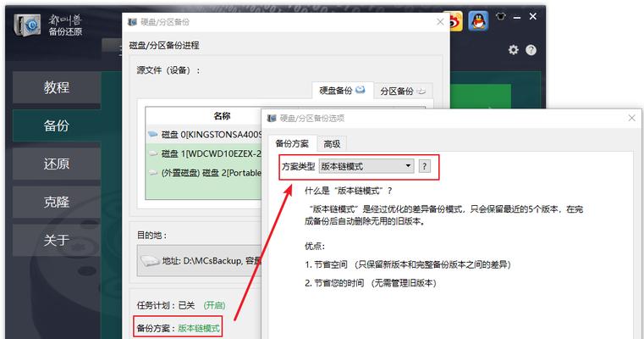Click the help question mark icon

click(531, 50)
